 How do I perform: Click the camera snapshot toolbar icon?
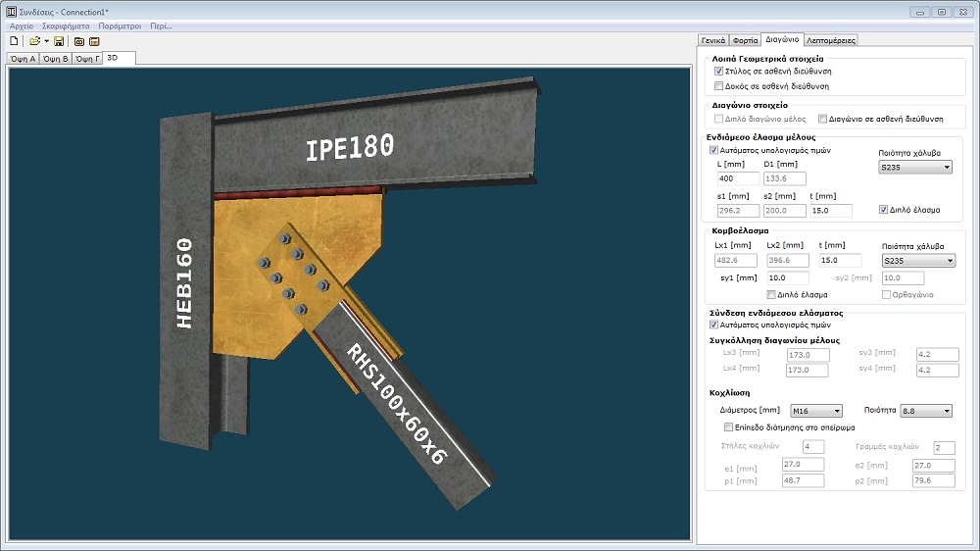click(x=79, y=42)
